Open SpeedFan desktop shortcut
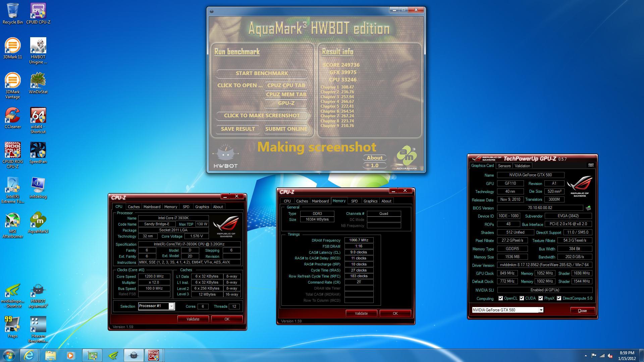Image resolution: width=644 pixels, height=362 pixels. pyautogui.click(x=38, y=153)
